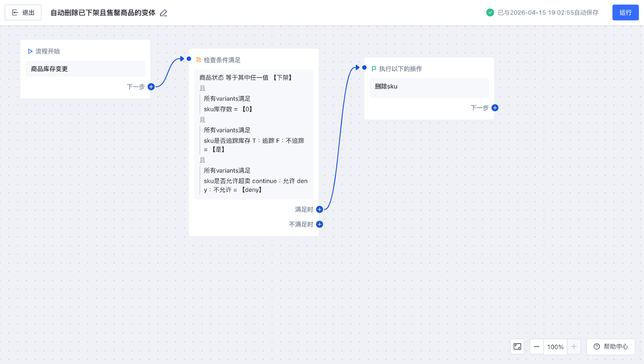Click the 检查条件满足 node header
Screen dimensions: 644x364
(222, 60)
